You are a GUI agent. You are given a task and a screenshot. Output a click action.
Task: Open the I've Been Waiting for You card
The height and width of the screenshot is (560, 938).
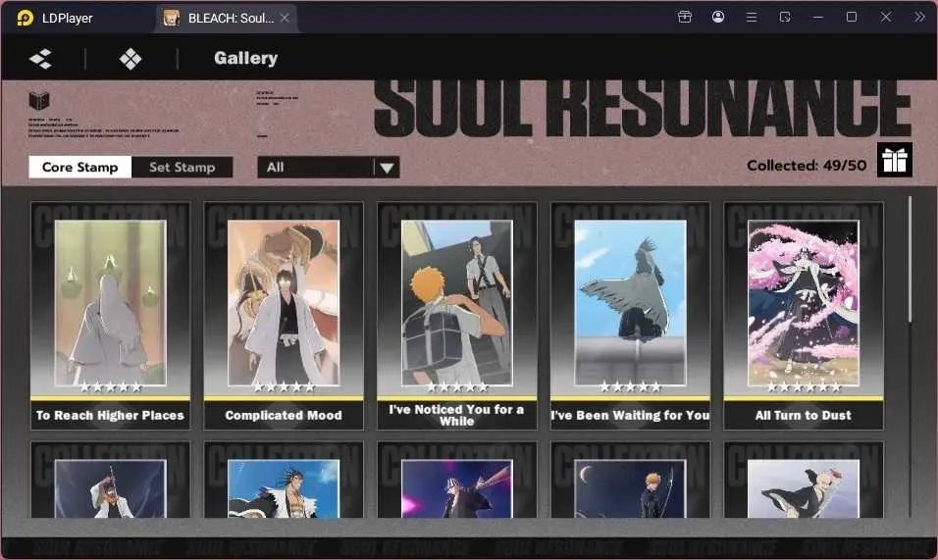click(x=630, y=316)
